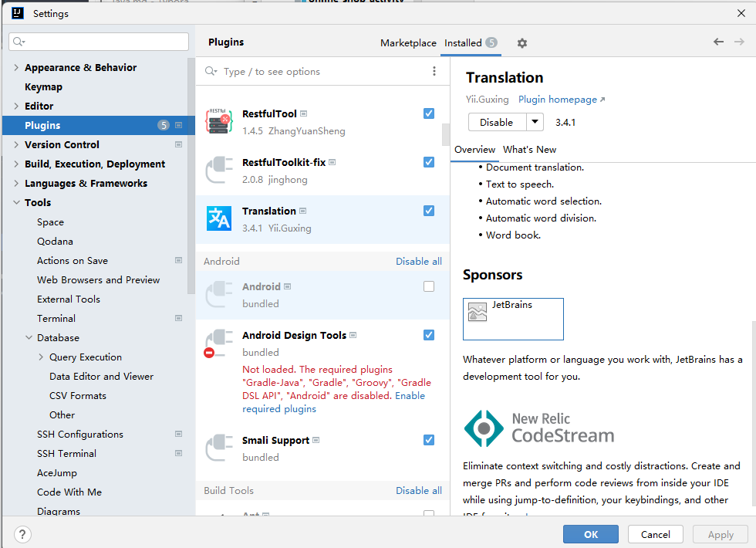
Task: Click project-level icon beside SSH Configurations
Action: coord(178,434)
